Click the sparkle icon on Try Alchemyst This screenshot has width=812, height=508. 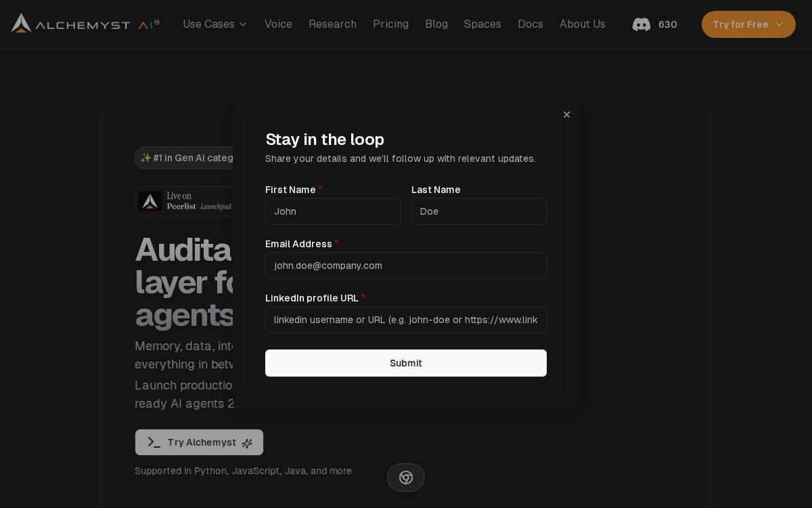click(247, 443)
